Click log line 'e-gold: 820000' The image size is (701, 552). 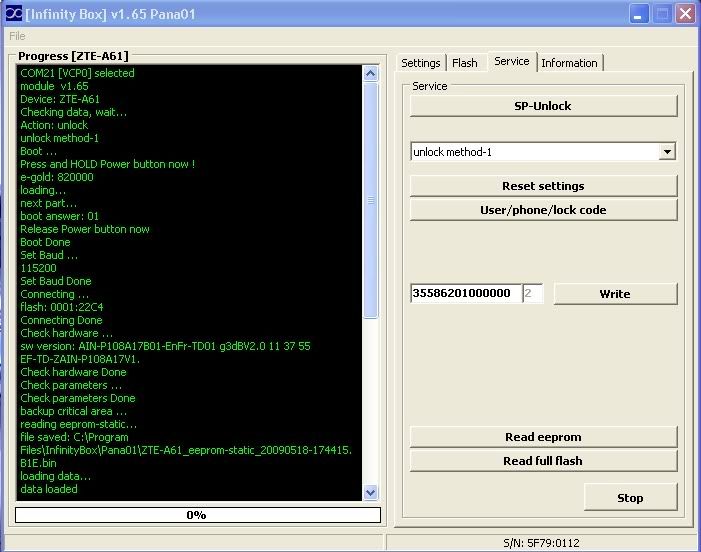coord(56,177)
